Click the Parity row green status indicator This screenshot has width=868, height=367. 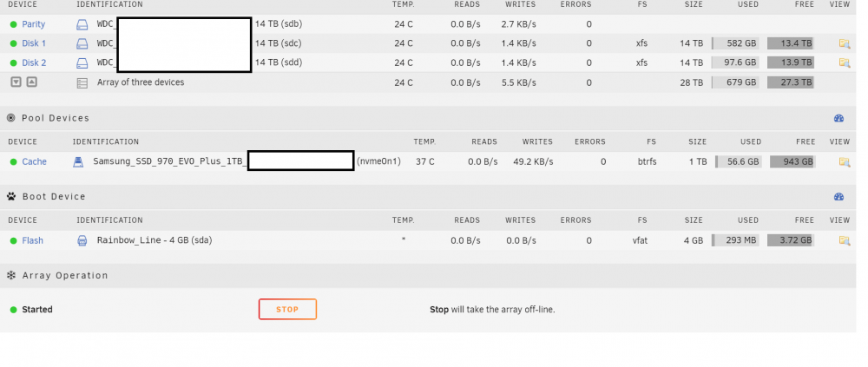(x=13, y=24)
